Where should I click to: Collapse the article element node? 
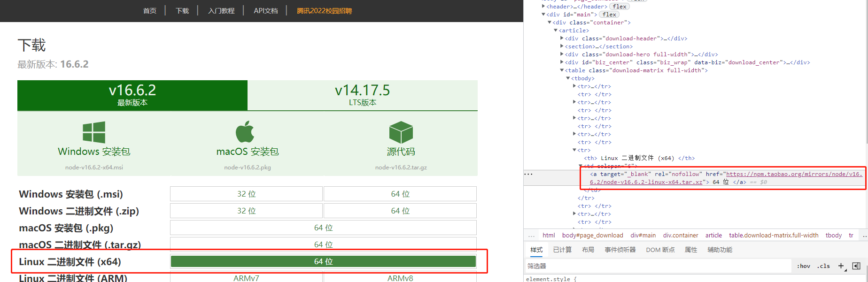[x=556, y=30]
